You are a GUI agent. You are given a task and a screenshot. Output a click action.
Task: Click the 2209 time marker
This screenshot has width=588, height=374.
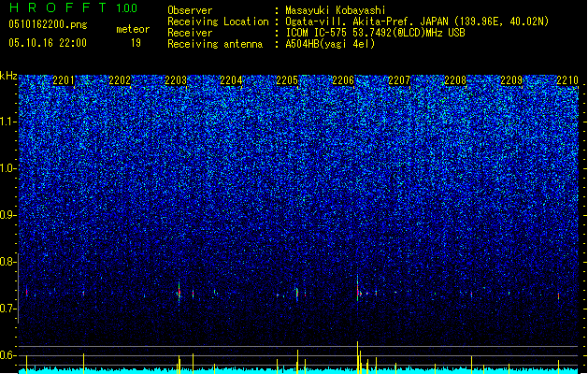pos(511,79)
